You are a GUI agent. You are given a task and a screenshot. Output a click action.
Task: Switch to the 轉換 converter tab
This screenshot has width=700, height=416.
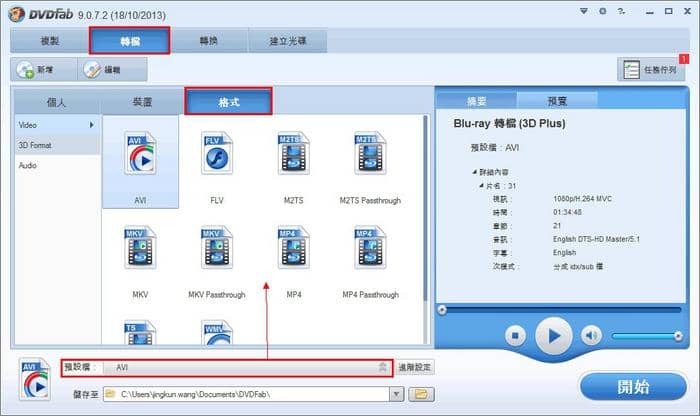click(208, 41)
